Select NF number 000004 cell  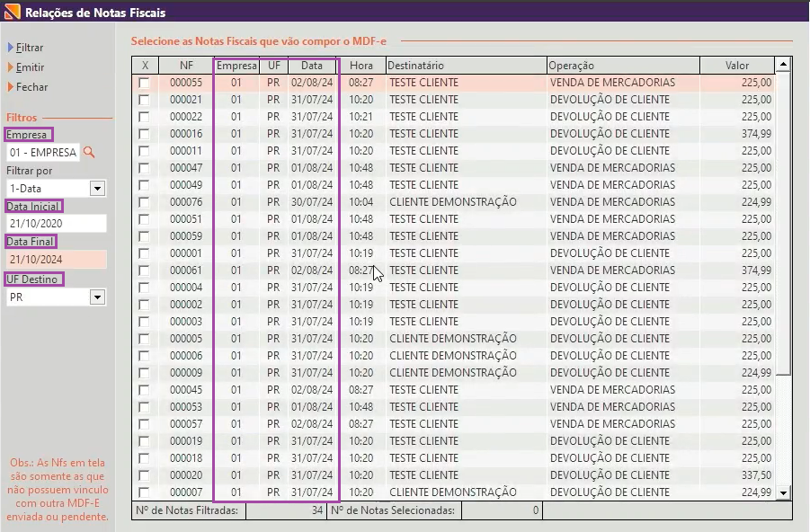(x=186, y=288)
